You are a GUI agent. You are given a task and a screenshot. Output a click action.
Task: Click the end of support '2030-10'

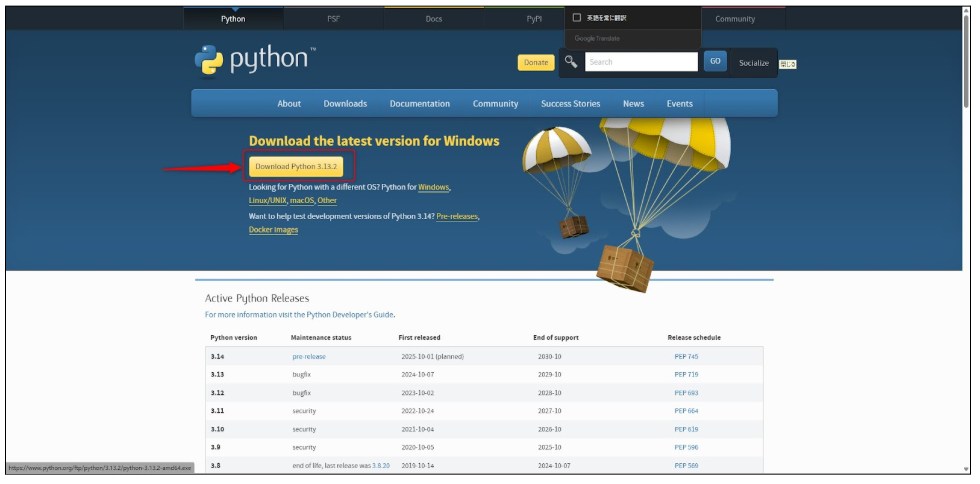click(550, 356)
